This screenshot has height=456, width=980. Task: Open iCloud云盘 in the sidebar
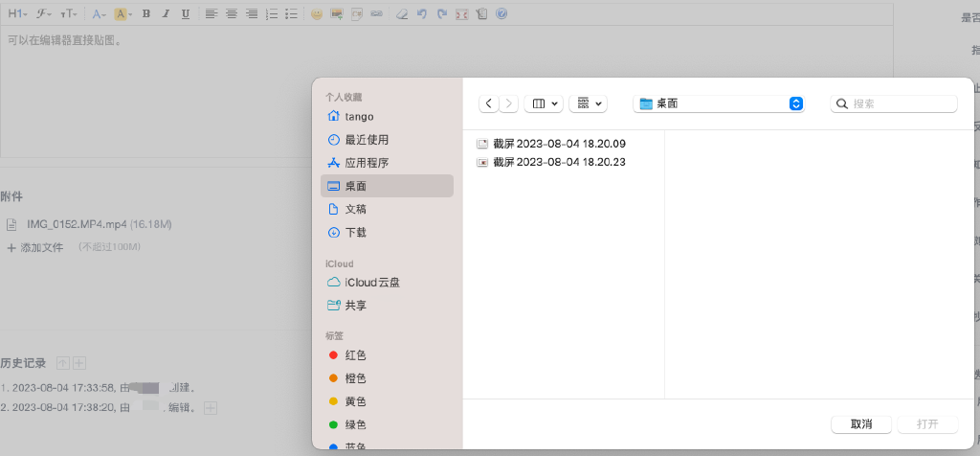pos(371,283)
